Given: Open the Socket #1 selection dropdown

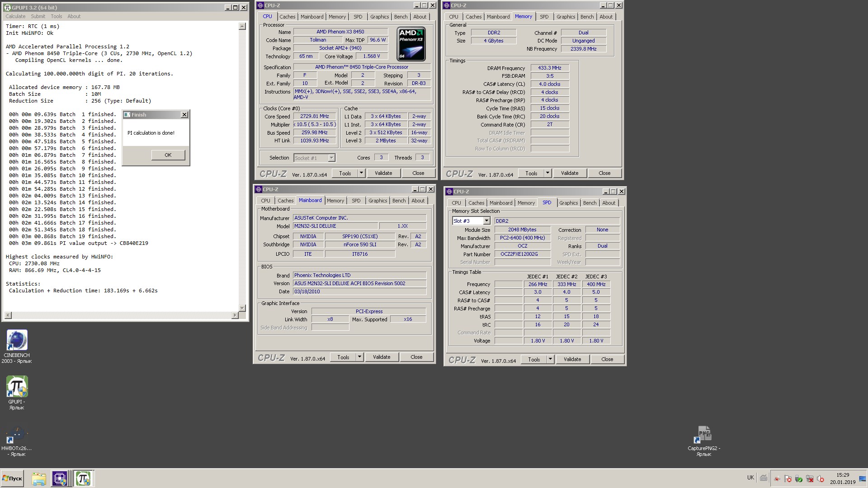Looking at the screenshot, I should [x=331, y=158].
